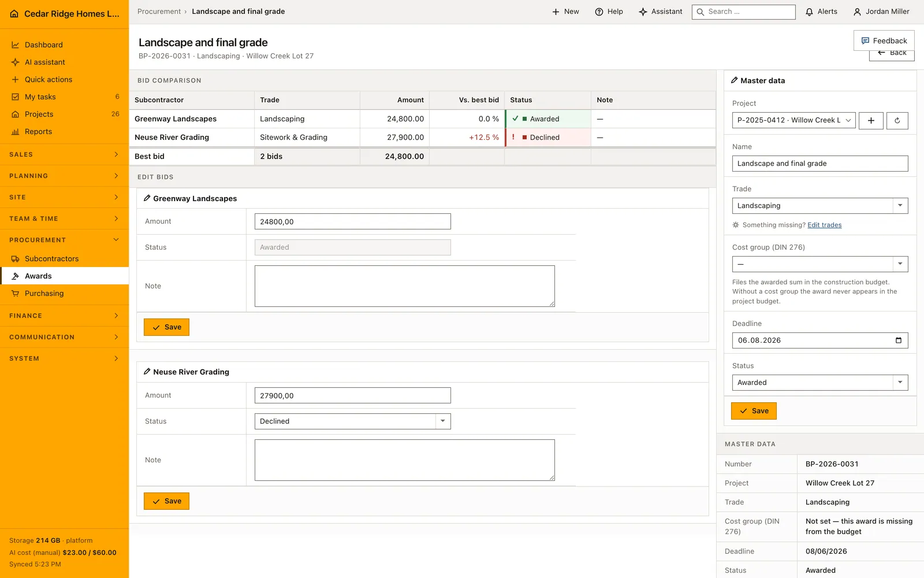Click the Greenway Landscapes Amount field
Image resolution: width=924 pixels, height=578 pixels.
(x=353, y=221)
